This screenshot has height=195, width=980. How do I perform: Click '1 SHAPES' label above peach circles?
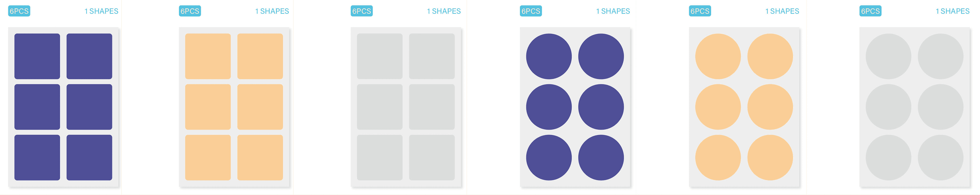click(x=782, y=12)
